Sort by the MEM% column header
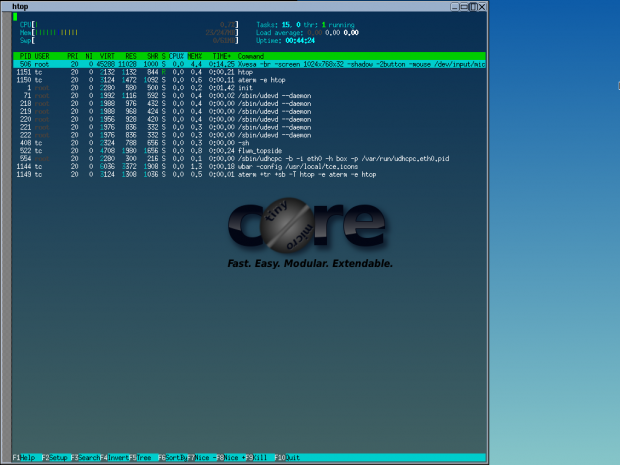 [x=195, y=56]
